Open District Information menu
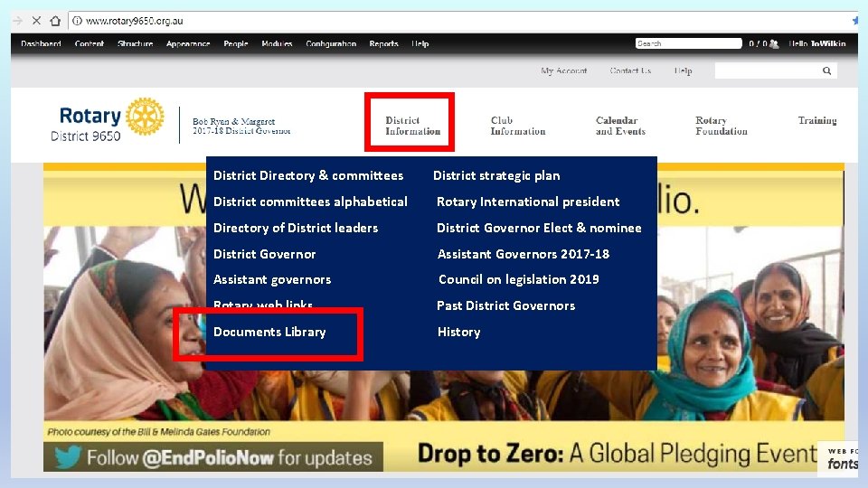868x488 pixels. coord(413,126)
